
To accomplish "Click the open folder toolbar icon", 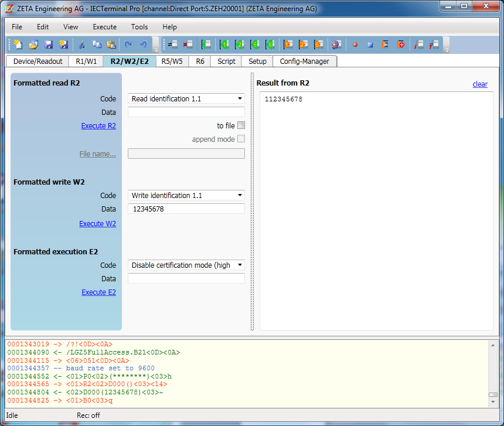I will tap(33, 45).
